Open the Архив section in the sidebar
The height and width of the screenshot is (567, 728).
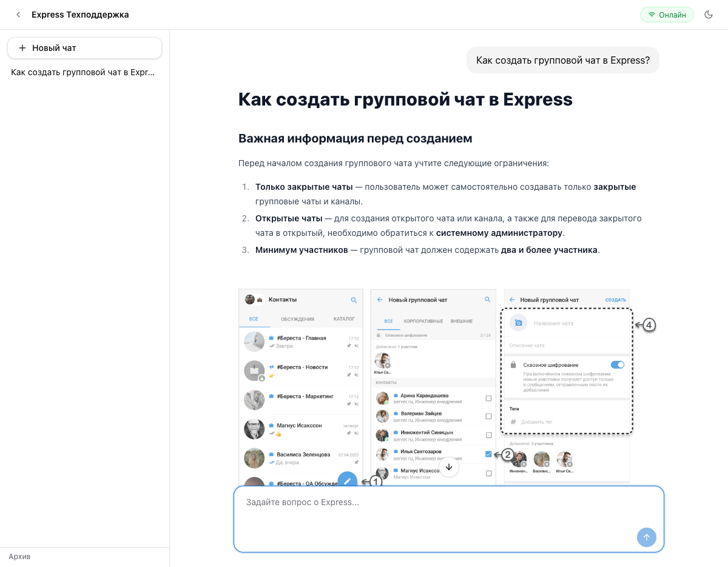19,556
